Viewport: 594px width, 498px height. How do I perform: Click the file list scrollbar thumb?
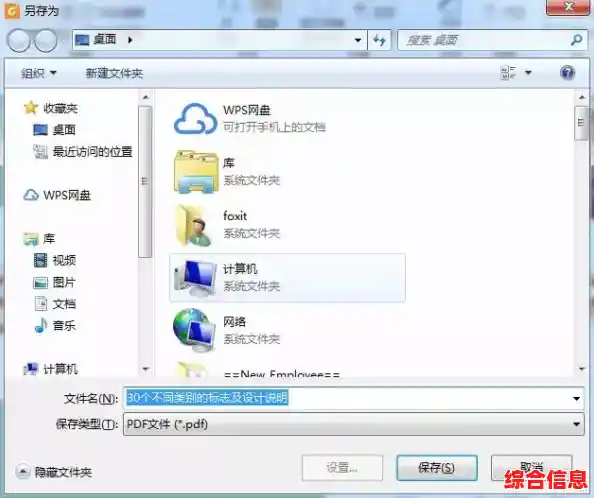(x=581, y=123)
